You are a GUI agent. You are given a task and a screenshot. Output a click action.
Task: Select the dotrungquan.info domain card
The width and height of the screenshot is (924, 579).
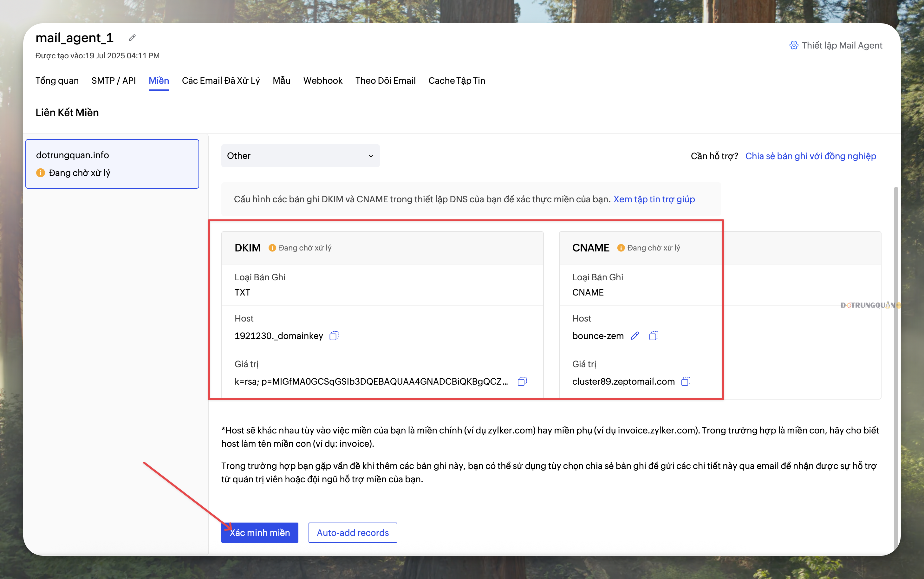pos(112,164)
